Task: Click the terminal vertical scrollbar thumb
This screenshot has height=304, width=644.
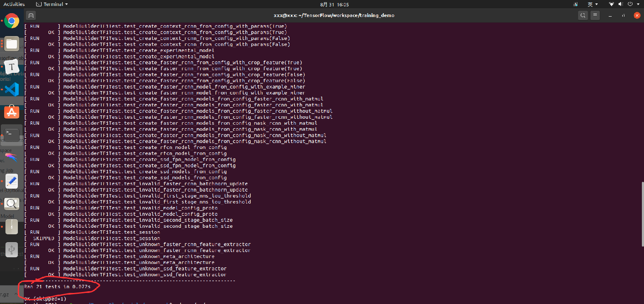Action: coord(642,214)
